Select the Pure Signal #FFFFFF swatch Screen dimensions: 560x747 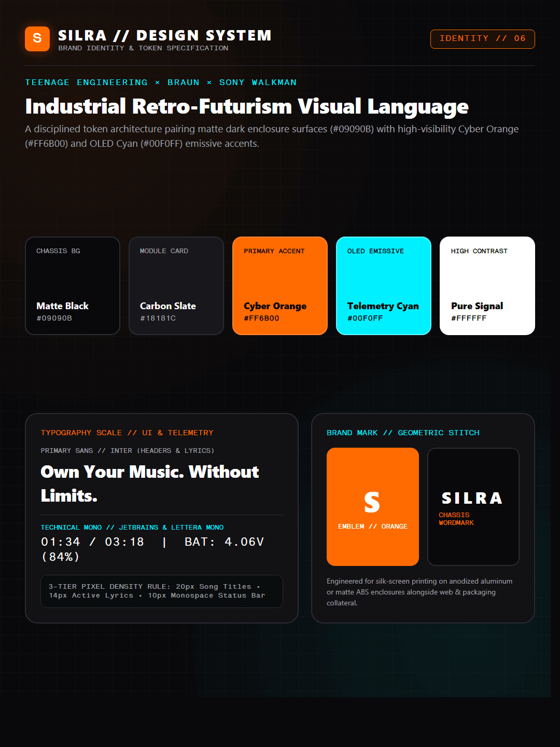click(x=487, y=286)
